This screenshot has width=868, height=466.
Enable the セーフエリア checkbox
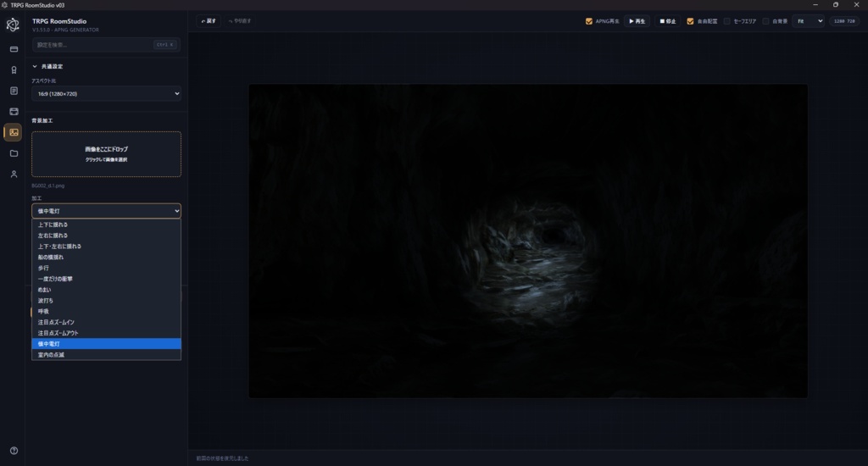(x=726, y=21)
